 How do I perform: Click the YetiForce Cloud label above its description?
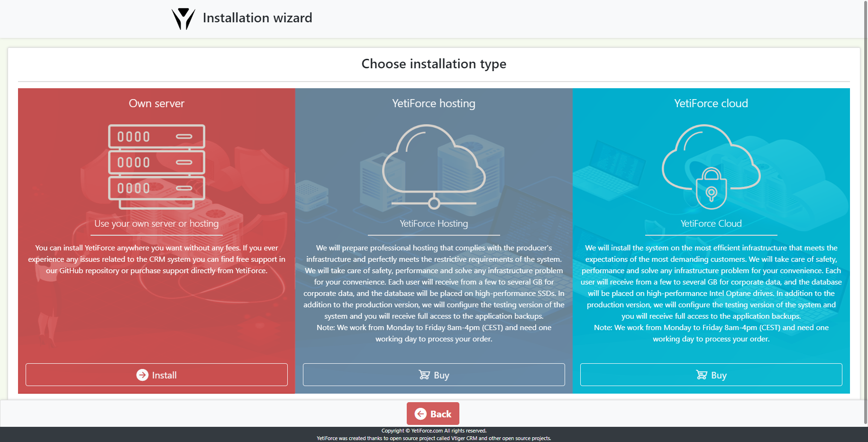[x=710, y=223]
